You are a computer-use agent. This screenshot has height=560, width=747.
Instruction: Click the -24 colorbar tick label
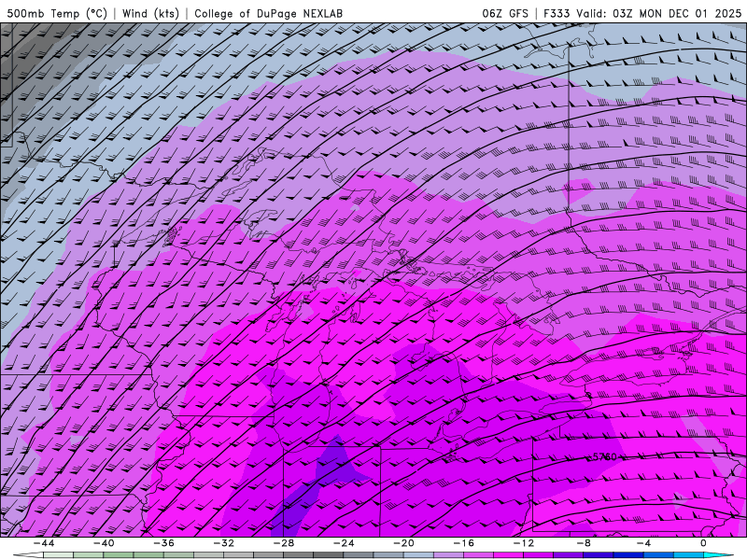344,543
